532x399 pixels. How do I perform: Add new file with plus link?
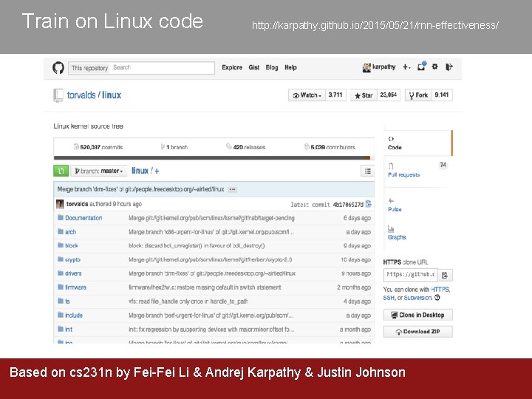[x=157, y=171]
